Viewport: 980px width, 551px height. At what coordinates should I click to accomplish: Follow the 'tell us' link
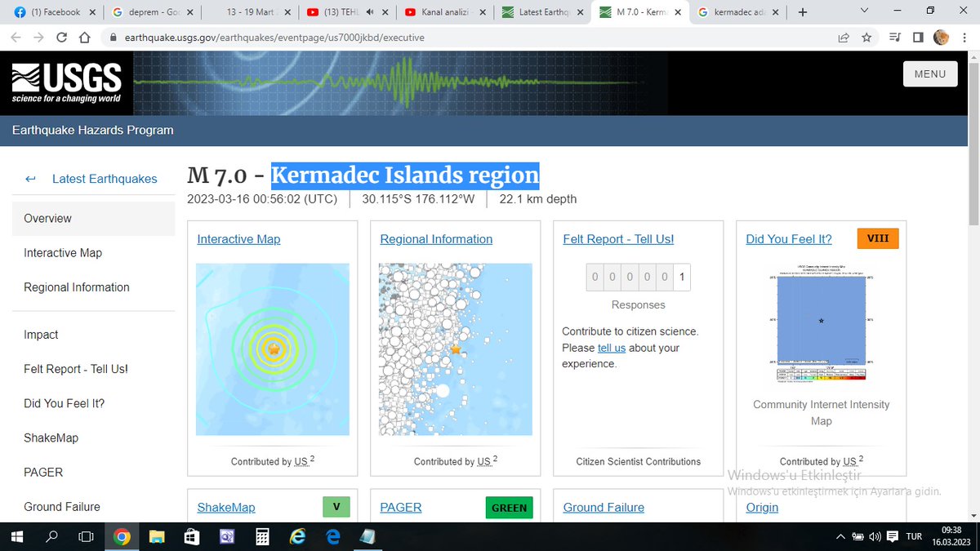[612, 348]
